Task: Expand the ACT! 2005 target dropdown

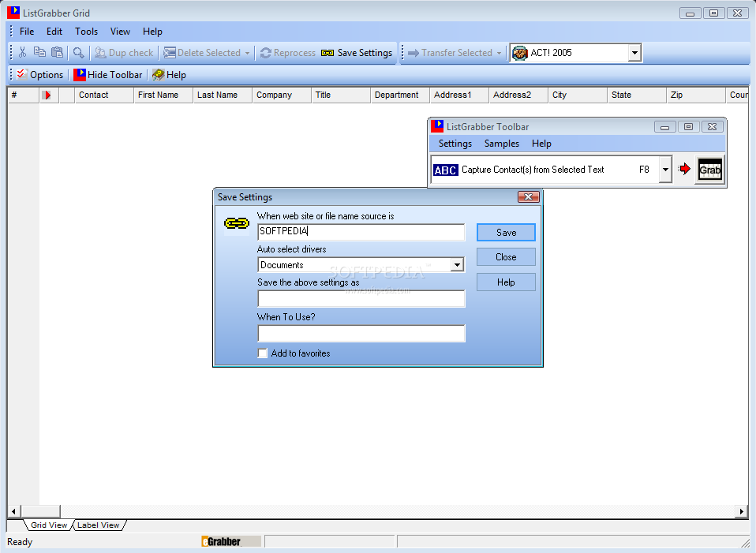Action: point(634,53)
